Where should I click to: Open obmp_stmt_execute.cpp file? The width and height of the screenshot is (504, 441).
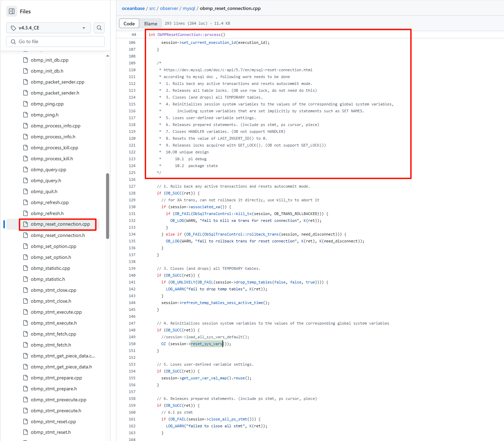pyautogui.click(x=56, y=312)
